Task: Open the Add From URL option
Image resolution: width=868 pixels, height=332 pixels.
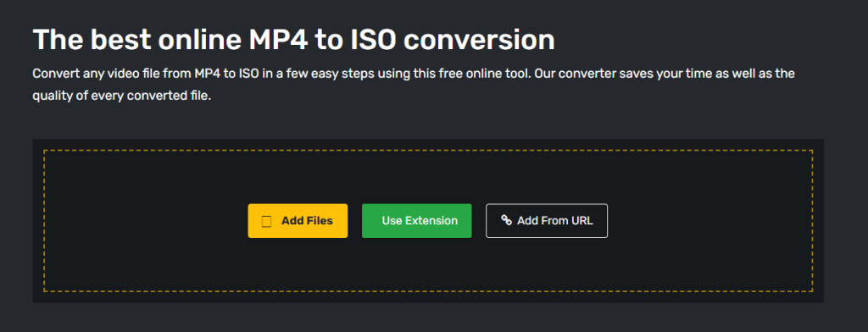Action: (x=547, y=221)
